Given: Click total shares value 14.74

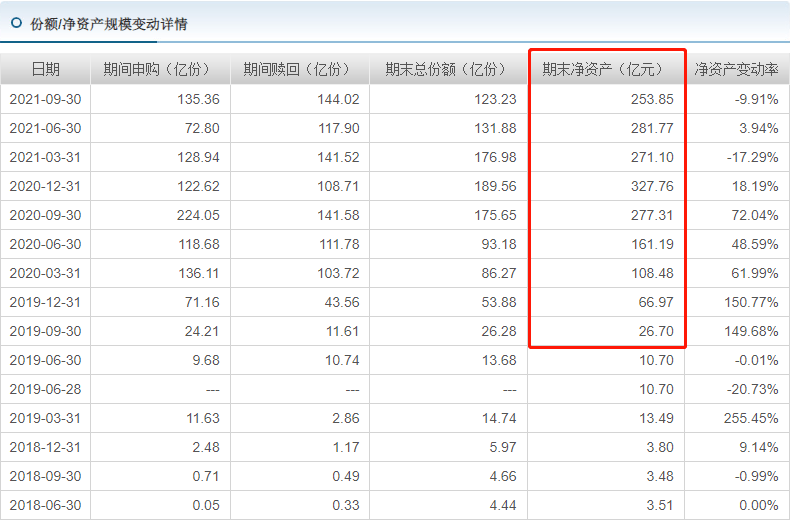Looking at the screenshot, I should 499,418.
